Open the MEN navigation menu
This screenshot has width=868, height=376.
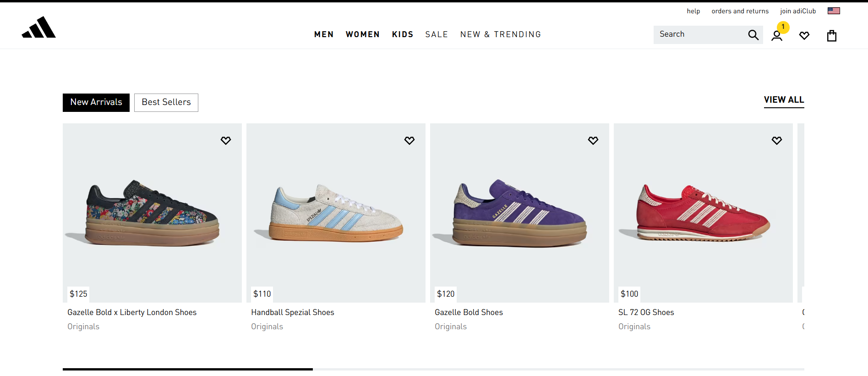click(324, 34)
